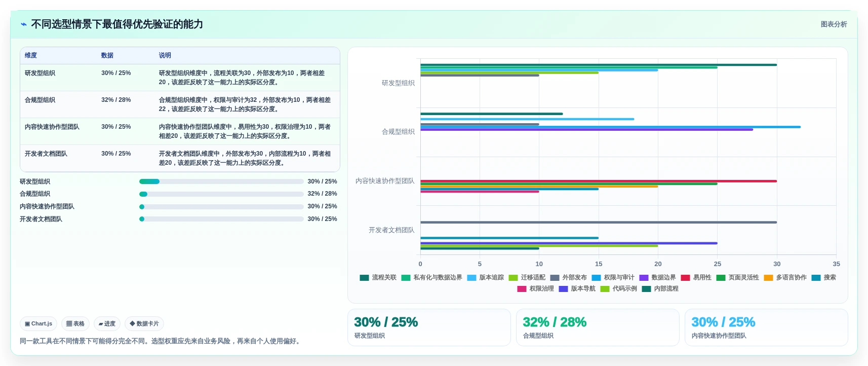
Task: Hide the 内部流程 series via its legend label
Action: (666, 288)
